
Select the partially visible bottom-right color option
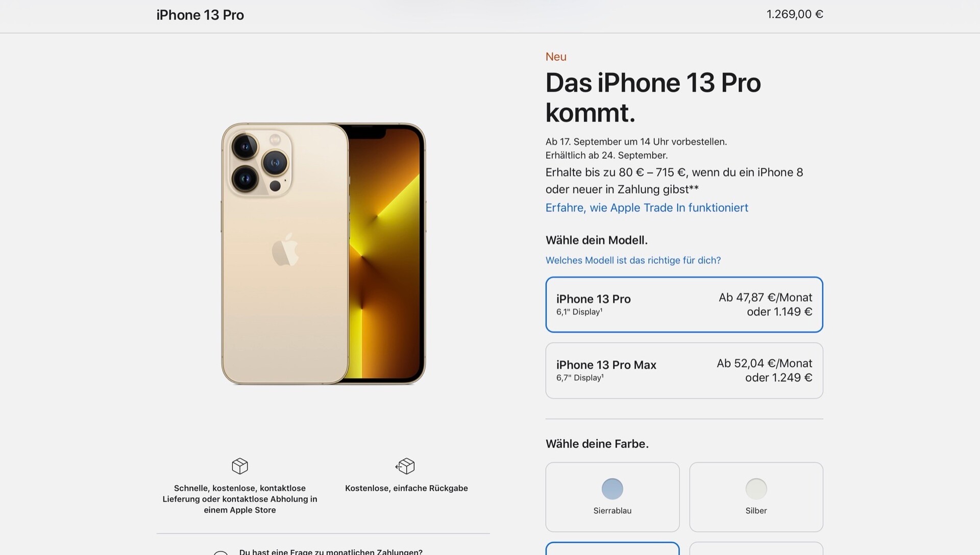tap(756, 548)
